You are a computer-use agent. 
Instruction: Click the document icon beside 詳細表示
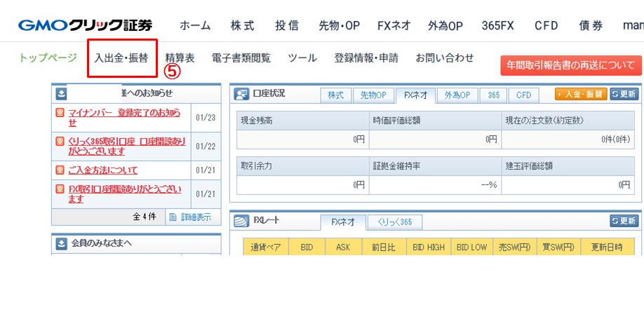(173, 217)
